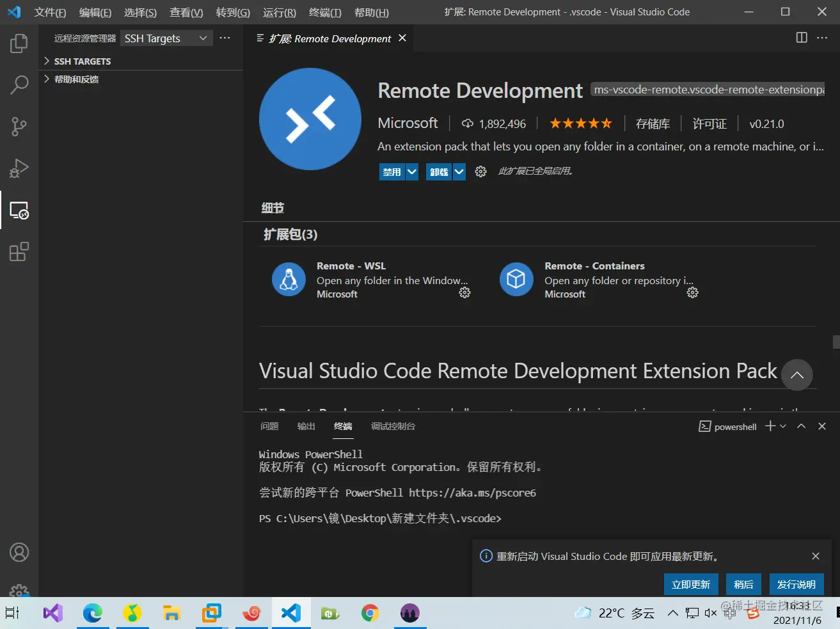
Task: Select the 终端 panel tab
Action: [343, 426]
